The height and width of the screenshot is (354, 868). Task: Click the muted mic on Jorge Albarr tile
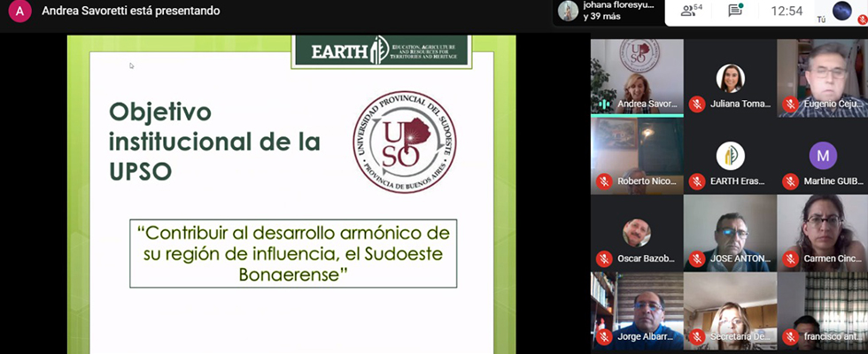coord(604,336)
